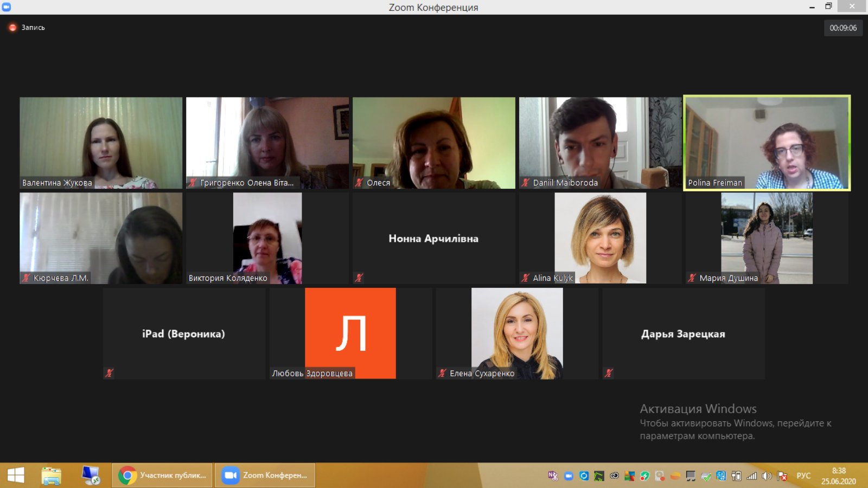Minimize the Zoom Конференция window
This screenshot has width=868, height=488.
pyautogui.click(x=812, y=7)
